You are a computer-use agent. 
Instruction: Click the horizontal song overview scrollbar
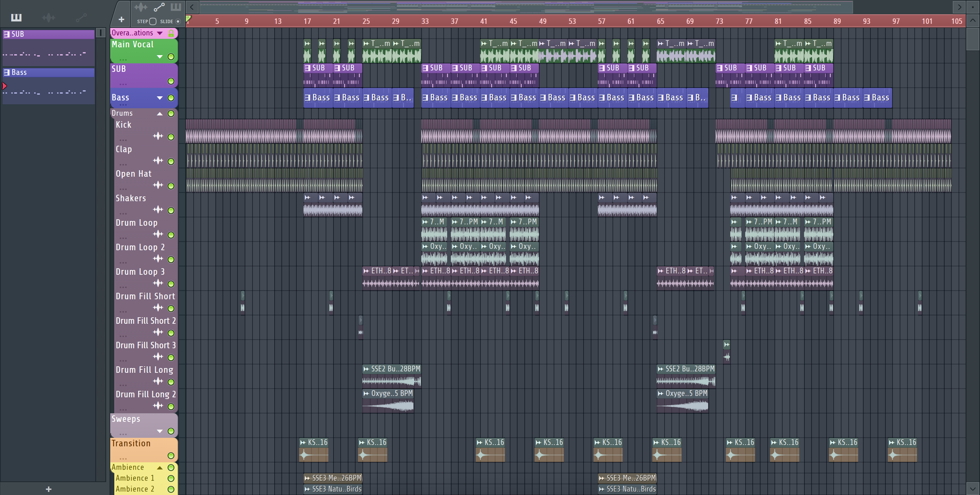526,7
